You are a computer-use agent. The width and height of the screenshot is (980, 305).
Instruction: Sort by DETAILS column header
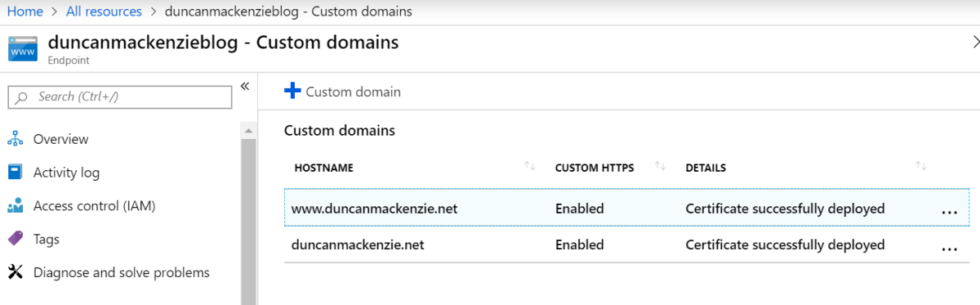pyautogui.click(x=706, y=168)
